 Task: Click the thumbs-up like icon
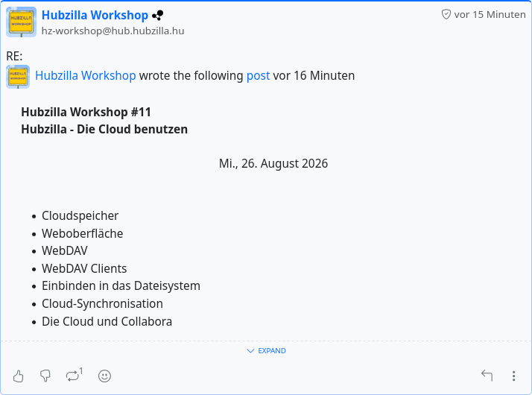coord(19,376)
